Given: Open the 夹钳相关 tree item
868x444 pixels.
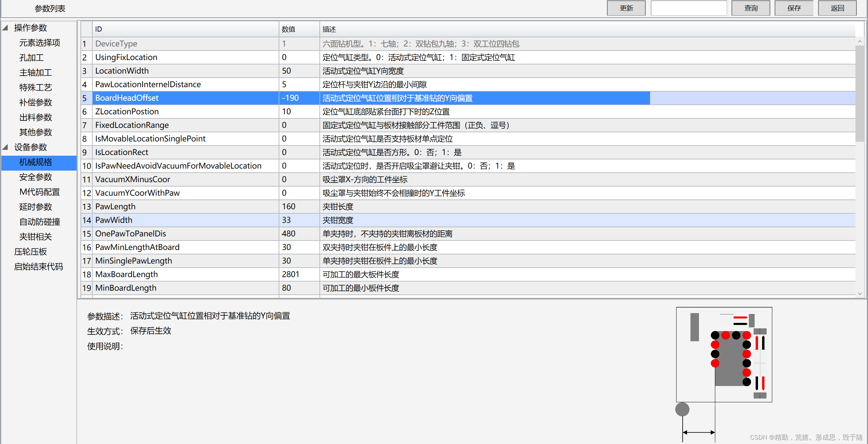Looking at the screenshot, I should click(35, 237).
